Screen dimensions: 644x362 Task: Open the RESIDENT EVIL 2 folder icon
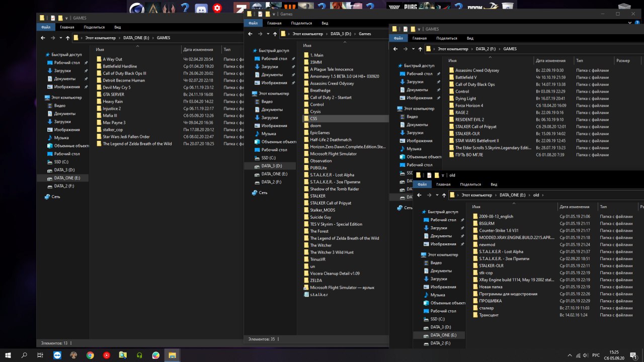pos(451,120)
